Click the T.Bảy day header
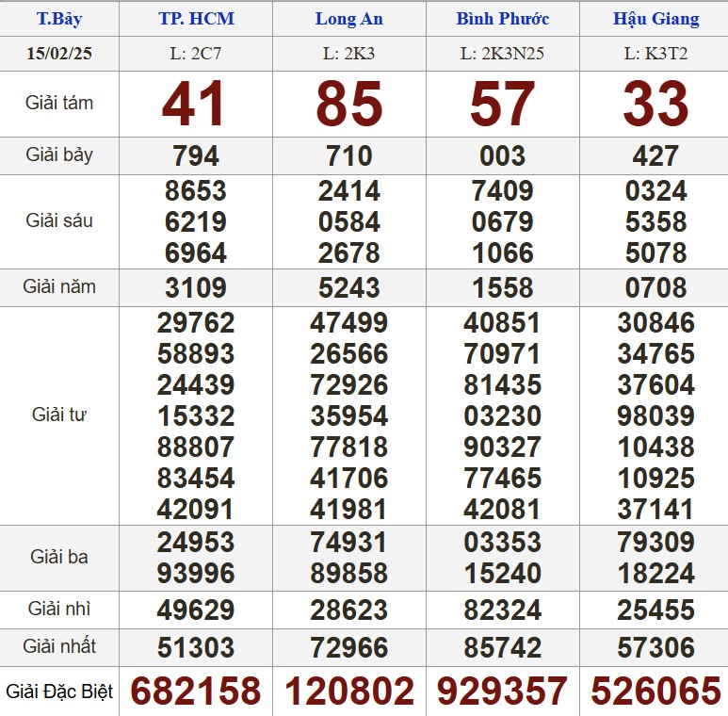Image resolution: width=728 pixels, height=716 pixels. point(59,19)
